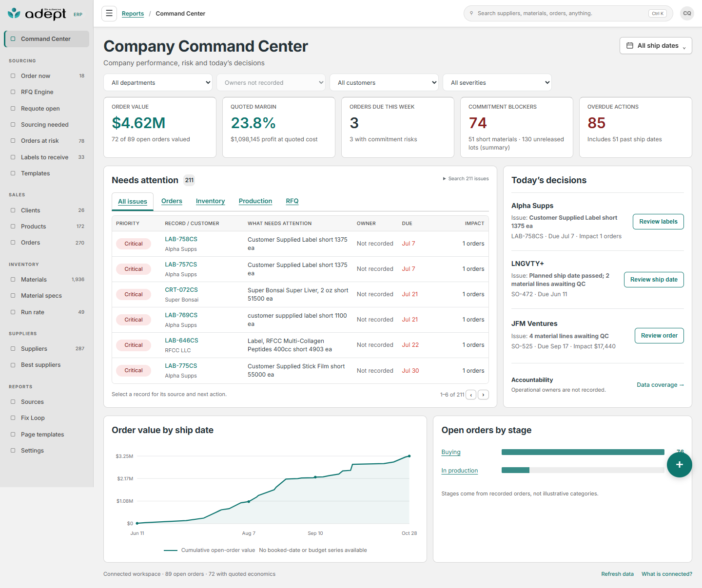Screen dimensions: 702x588
Task: Open the Owners not recorded dropdown
Action: (x=271, y=82)
